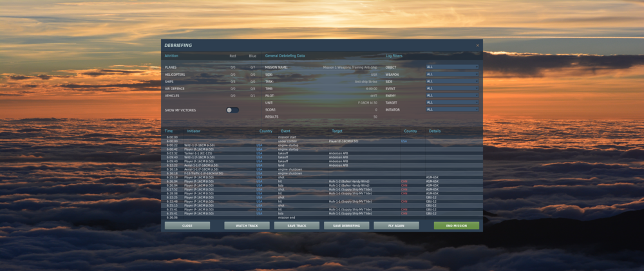Click the Event column header

pyautogui.click(x=286, y=131)
